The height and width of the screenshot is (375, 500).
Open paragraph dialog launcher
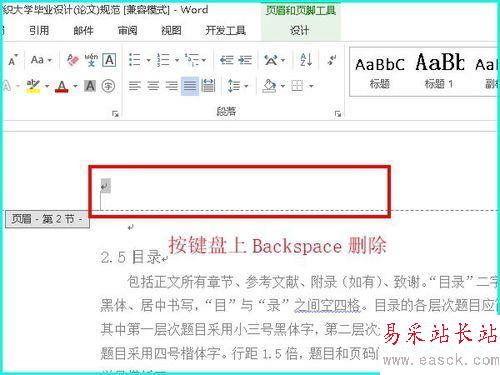pos(338,114)
